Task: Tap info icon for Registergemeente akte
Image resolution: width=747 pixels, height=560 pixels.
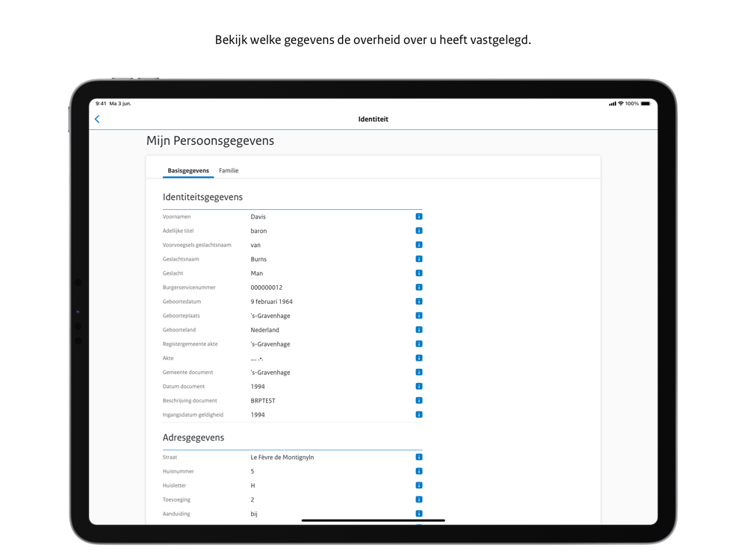Action: coord(419,343)
